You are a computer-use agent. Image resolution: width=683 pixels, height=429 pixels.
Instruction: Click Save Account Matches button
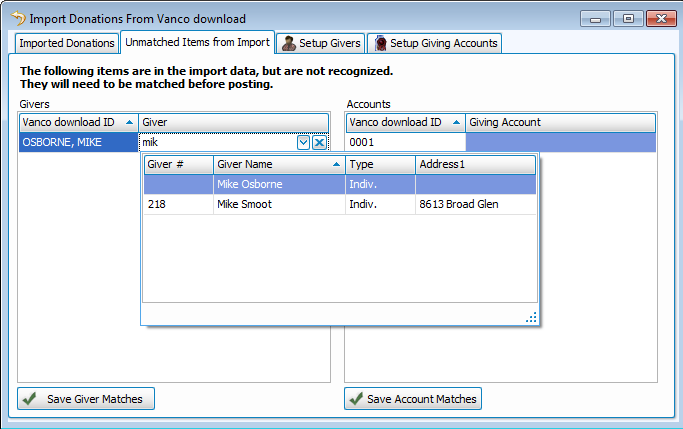(413, 399)
